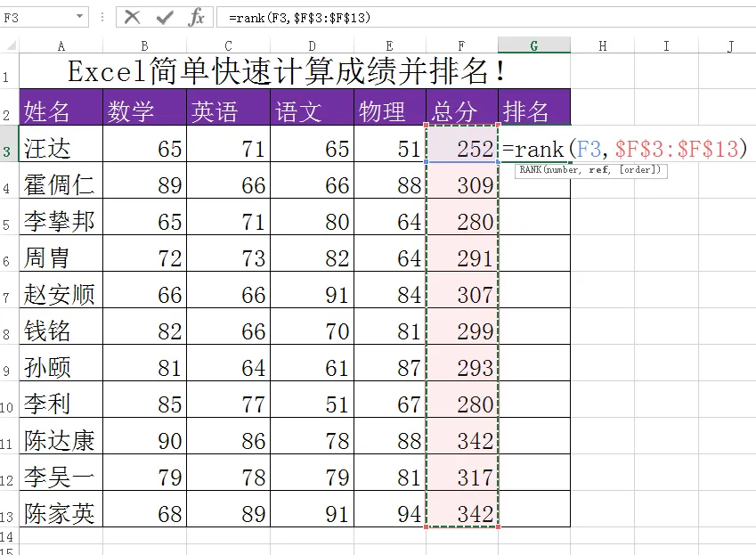Screen dimensions: 756x555
Task: Select column A header
Action: (x=61, y=45)
